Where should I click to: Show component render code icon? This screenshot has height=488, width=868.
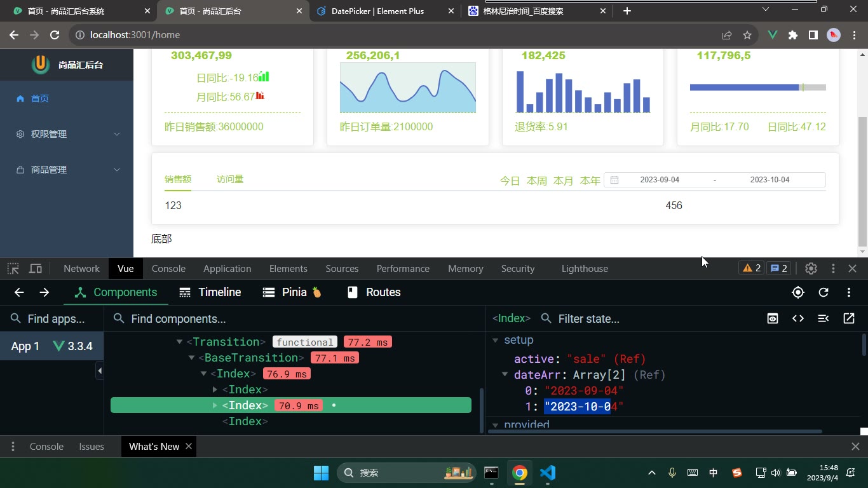coord(798,318)
